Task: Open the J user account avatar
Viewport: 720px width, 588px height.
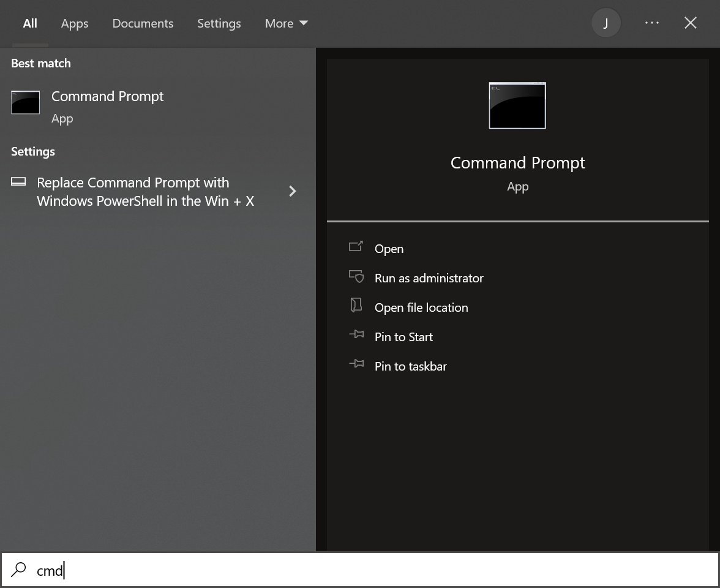Action: click(606, 23)
